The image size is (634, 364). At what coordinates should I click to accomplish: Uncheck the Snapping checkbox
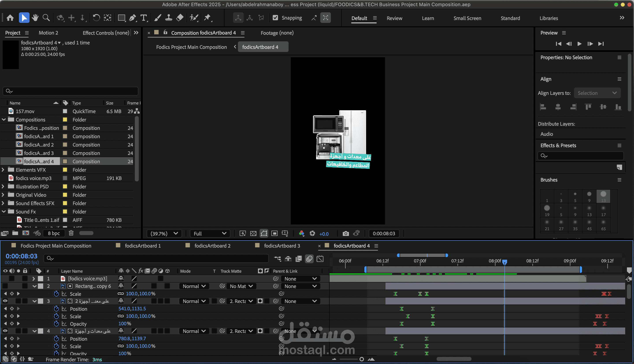[x=275, y=18]
